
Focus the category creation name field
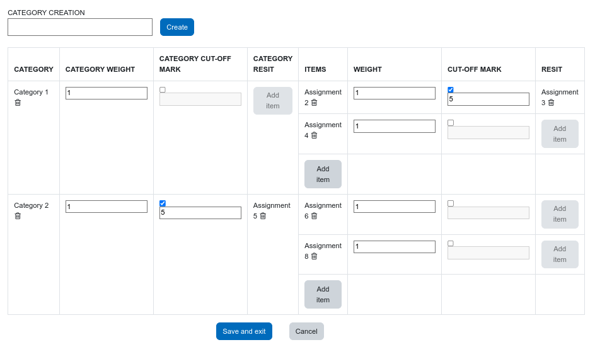click(x=80, y=27)
